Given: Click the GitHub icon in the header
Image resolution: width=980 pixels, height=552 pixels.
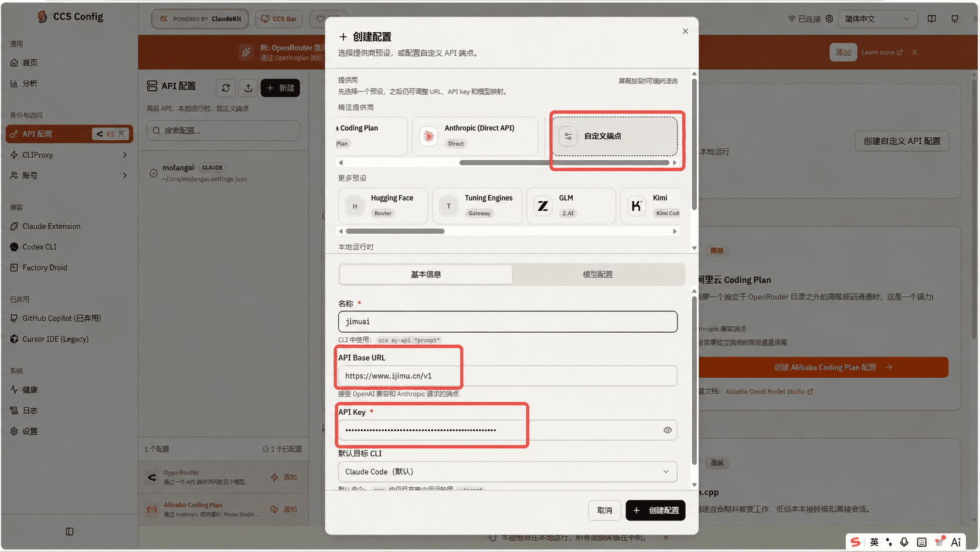Looking at the screenshot, I should (955, 19).
